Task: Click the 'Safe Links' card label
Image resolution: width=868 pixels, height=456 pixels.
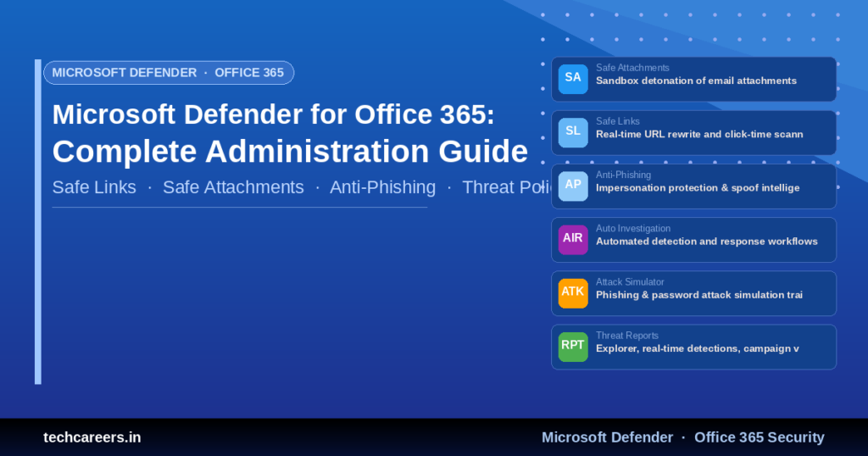Action: [x=617, y=121]
